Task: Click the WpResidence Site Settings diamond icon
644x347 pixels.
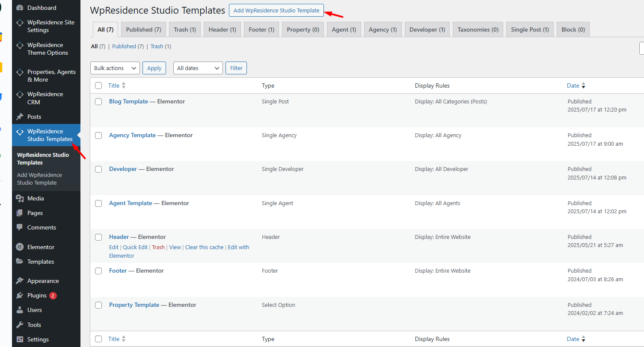Action: tap(20, 23)
